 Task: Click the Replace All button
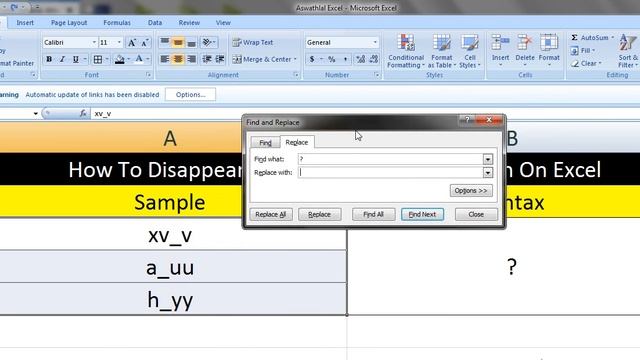271,214
